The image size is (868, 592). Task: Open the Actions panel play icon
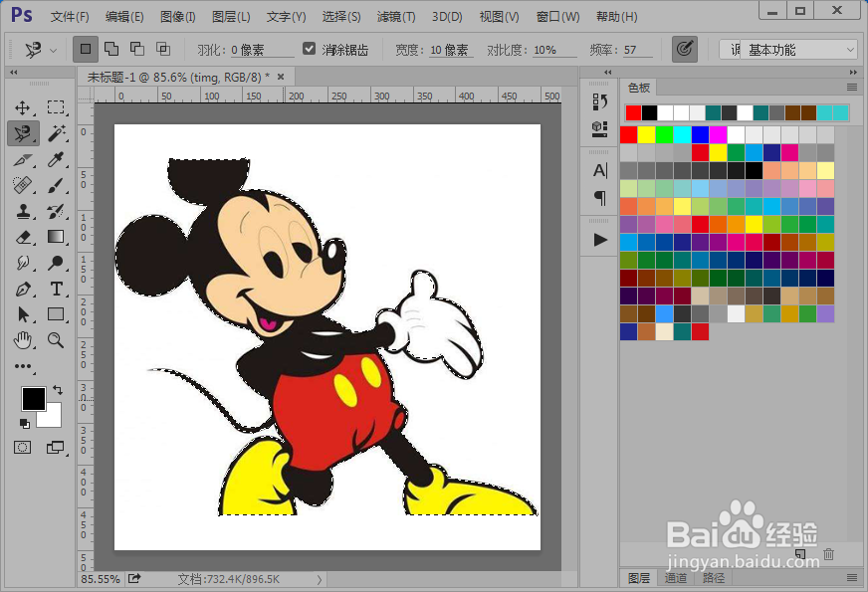click(x=599, y=240)
